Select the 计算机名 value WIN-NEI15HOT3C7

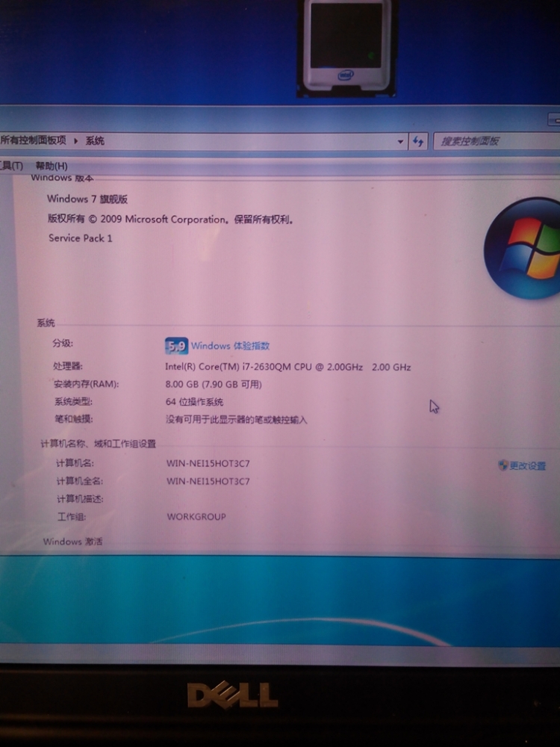[x=208, y=464]
